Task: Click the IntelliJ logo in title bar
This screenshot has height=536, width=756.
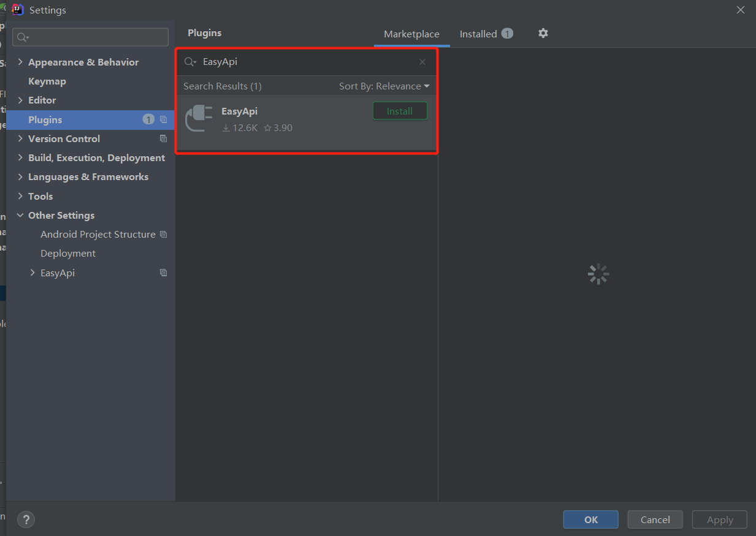Action: pos(18,9)
